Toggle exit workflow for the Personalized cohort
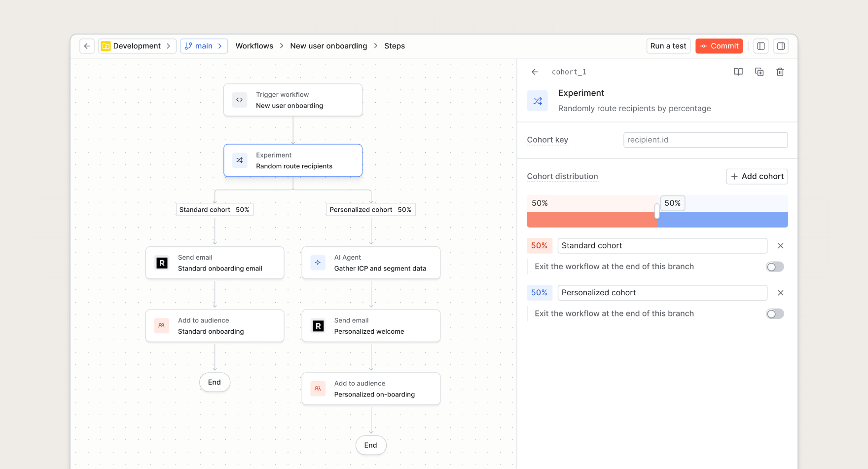This screenshot has width=868, height=469. [775, 314]
